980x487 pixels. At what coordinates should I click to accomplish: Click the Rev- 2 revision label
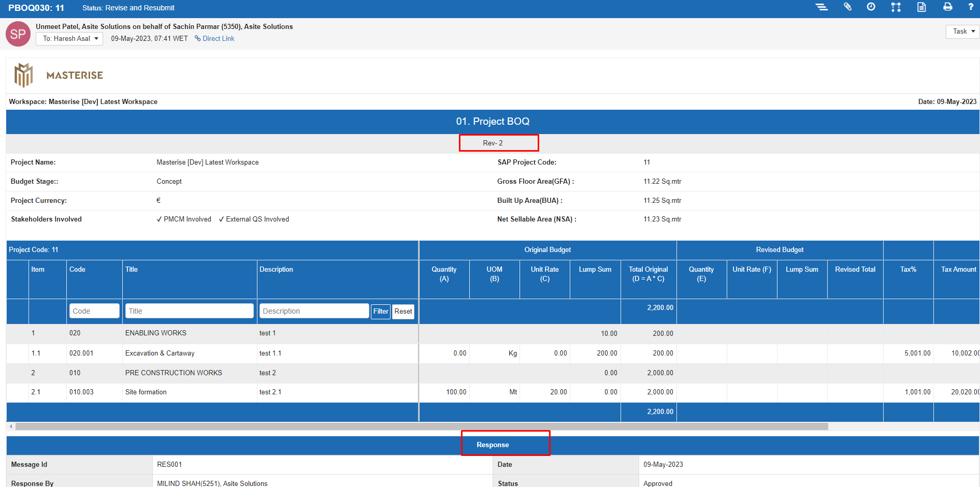(493, 143)
